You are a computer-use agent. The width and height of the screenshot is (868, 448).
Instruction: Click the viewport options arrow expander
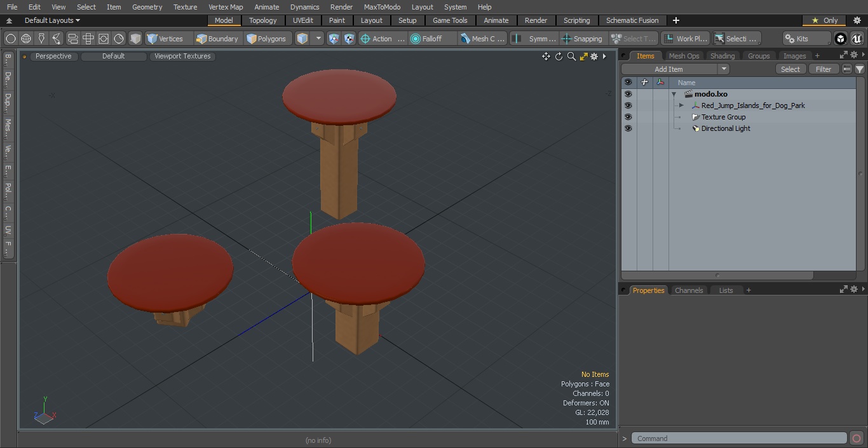point(604,57)
